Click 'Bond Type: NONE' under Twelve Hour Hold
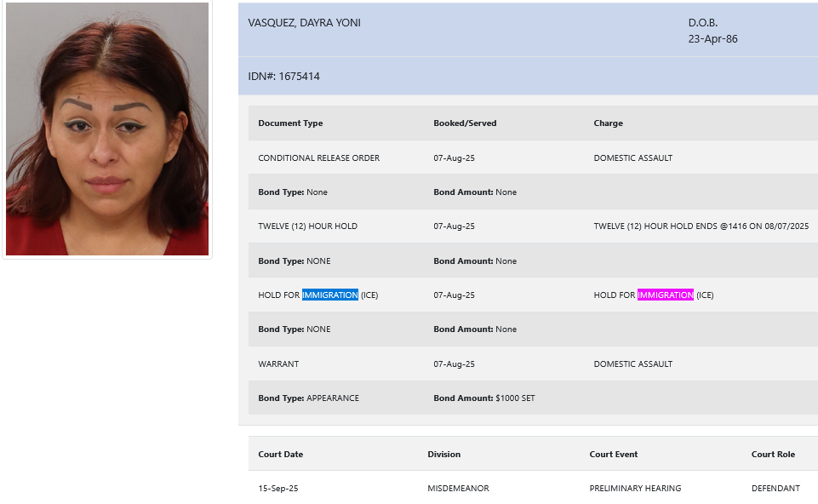 click(x=295, y=261)
